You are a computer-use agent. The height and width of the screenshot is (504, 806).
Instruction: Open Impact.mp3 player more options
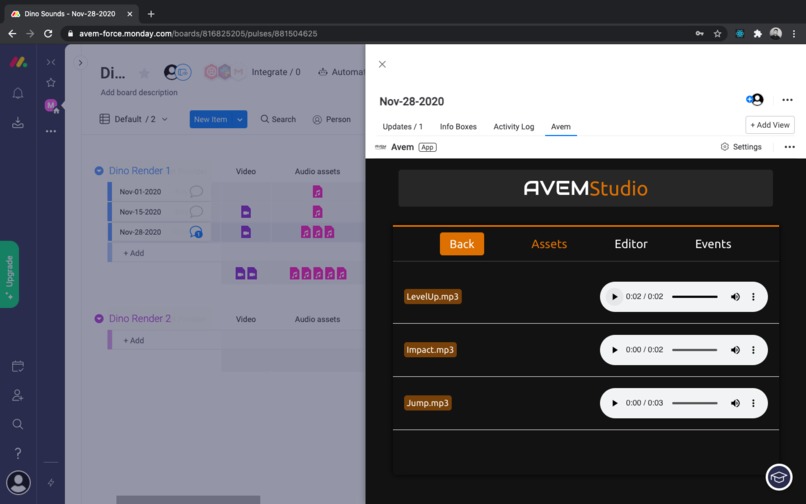[754, 350]
